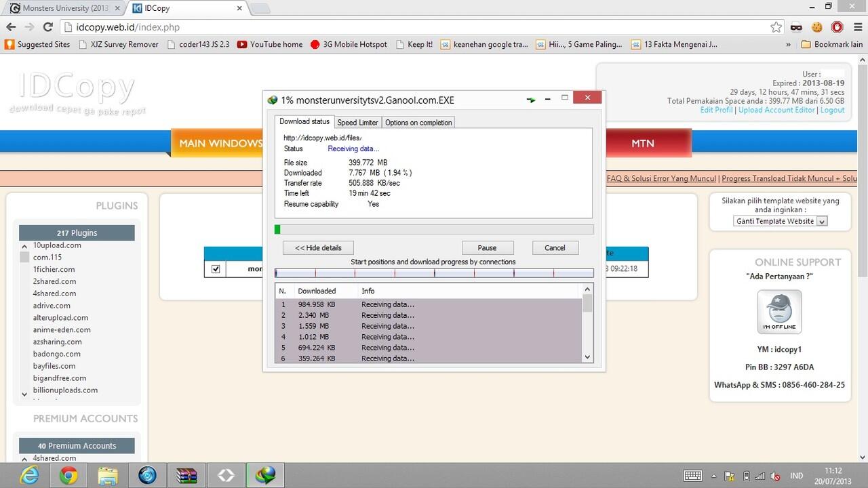Toggle the file row checkbox
The width and height of the screenshot is (868, 488).
pyautogui.click(x=216, y=268)
